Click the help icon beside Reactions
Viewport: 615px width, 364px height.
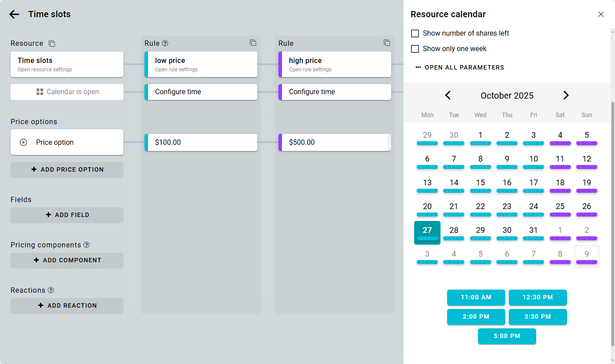tap(51, 290)
